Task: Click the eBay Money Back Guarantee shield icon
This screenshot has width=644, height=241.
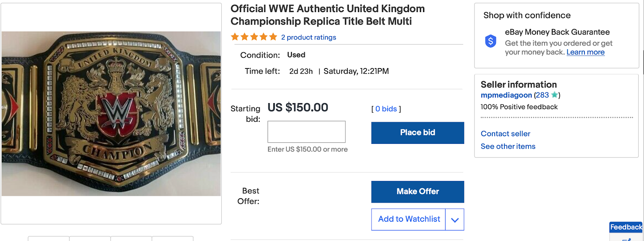Action: (x=490, y=41)
